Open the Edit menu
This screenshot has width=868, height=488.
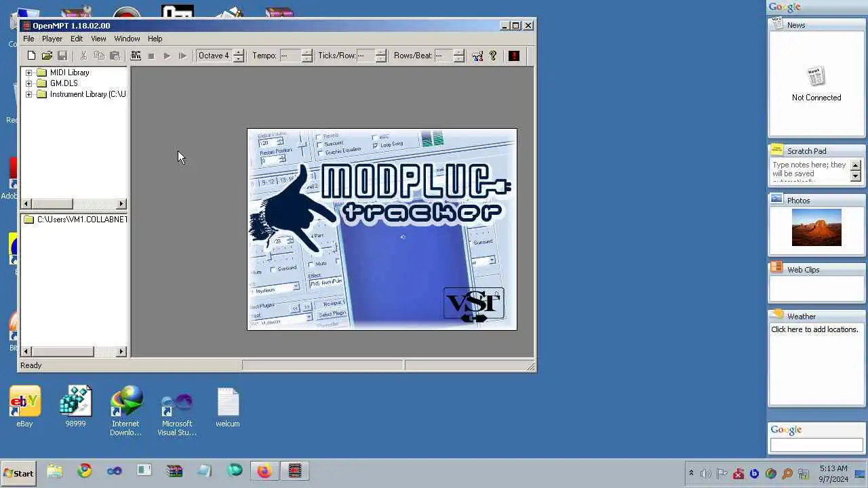pos(77,39)
